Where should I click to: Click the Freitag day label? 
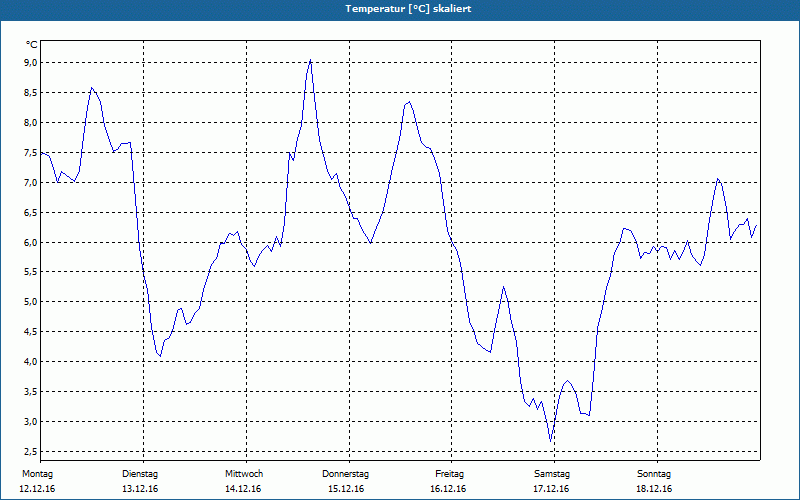[x=449, y=474]
